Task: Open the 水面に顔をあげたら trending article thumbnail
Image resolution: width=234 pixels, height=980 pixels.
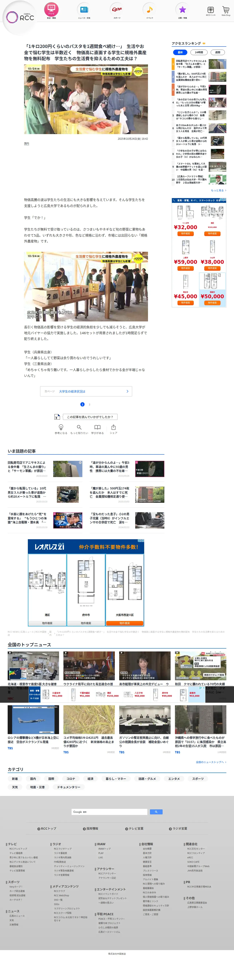Action: click(68, 520)
